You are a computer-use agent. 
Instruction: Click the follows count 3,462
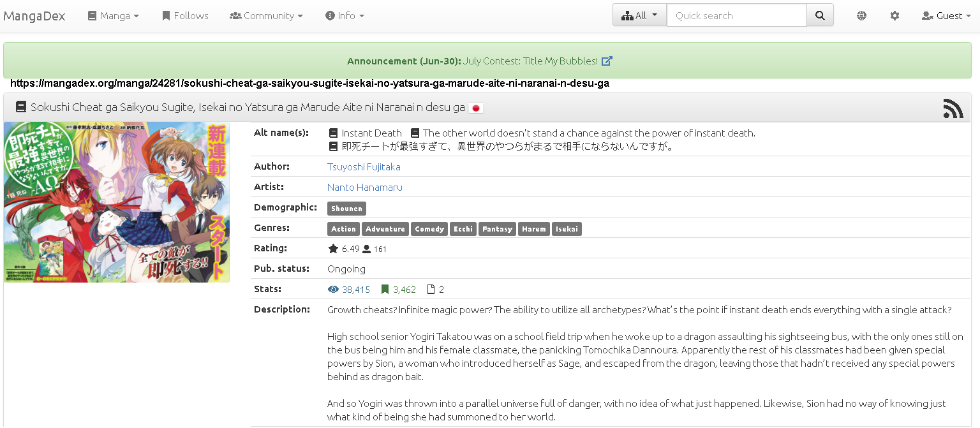405,290
